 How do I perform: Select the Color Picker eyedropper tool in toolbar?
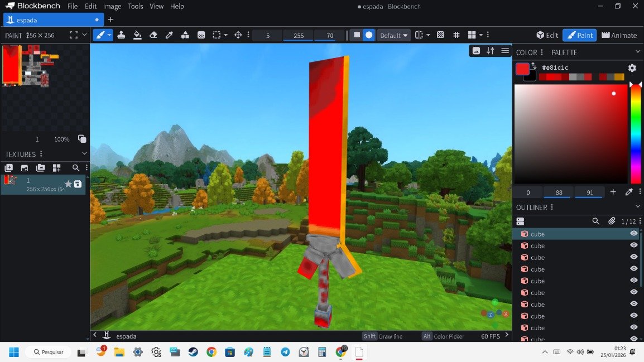click(169, 35)
